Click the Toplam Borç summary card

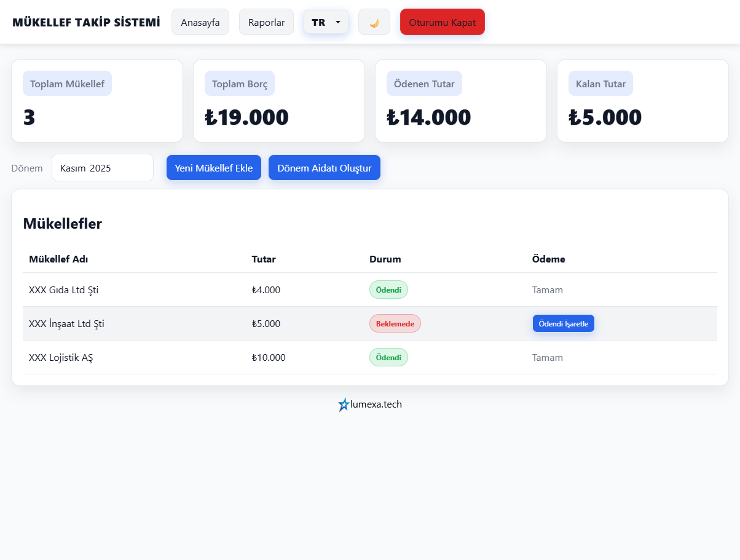(279, 101)
